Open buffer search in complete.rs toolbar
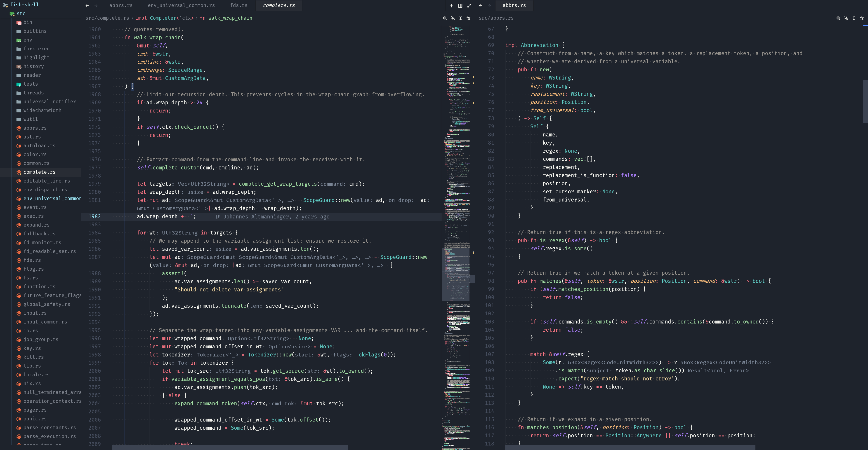868x450 pixels. 445,18
